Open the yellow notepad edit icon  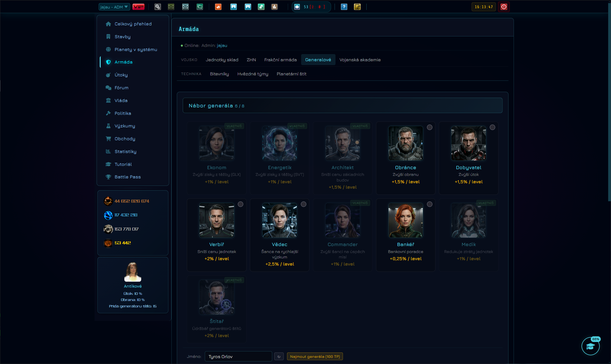point(357,7)
